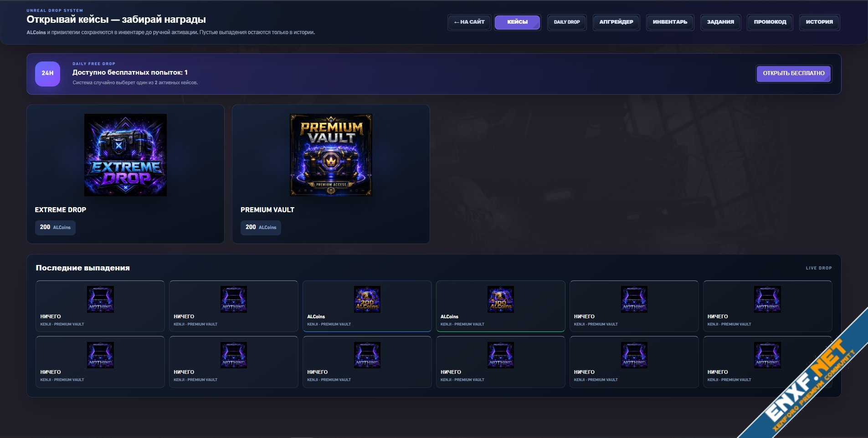Click the 100 ALCoins icon in recent drops
The width and height of the screenshot is (868, 438).
pyautogui.click(x=501, y=299)
